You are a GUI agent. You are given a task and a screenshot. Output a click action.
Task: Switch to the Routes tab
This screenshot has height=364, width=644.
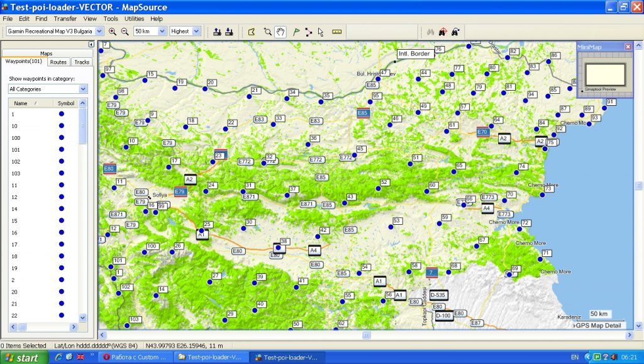point(58,62)
